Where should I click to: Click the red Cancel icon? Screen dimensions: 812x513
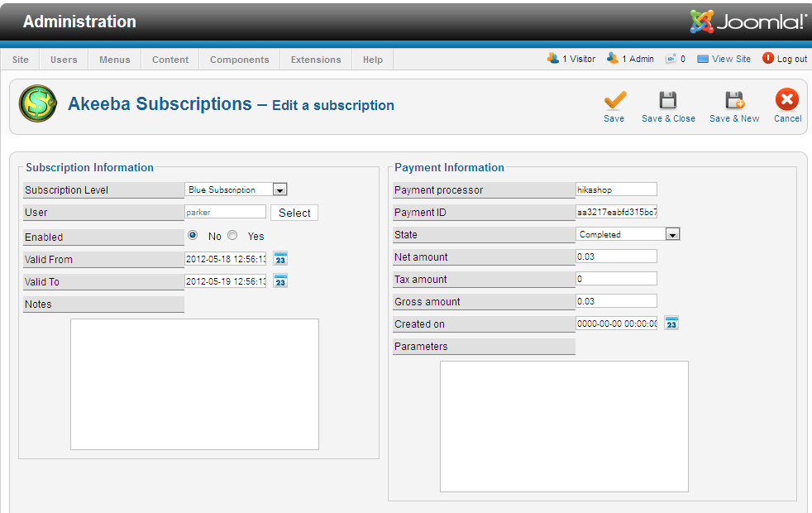(786, 99)
